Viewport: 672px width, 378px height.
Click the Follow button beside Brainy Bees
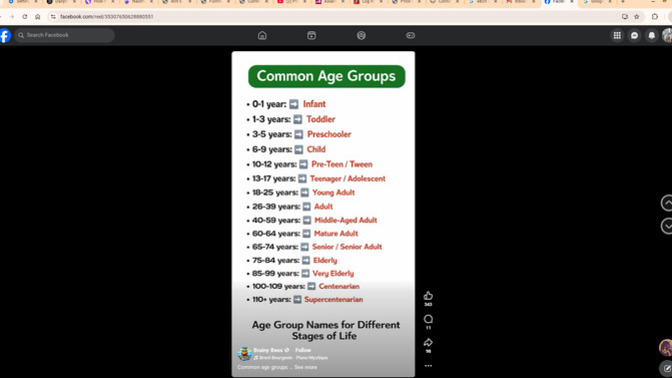[303, 350]
